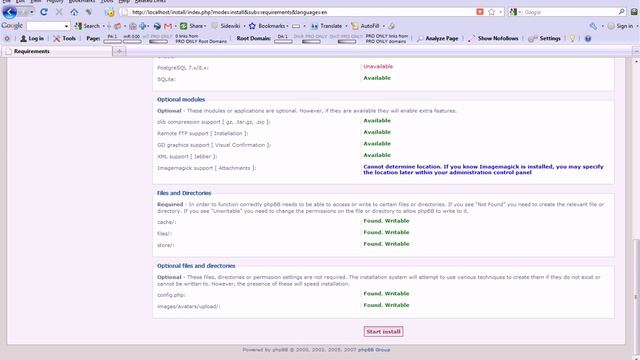This screenshot has height=360, width=640.
Task: Open the browser Home page
Action: tap(74, 12)
